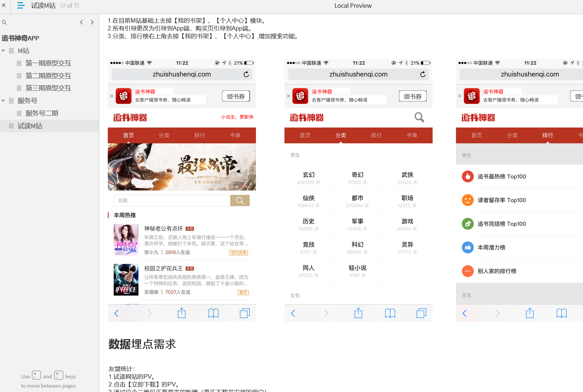583x392 pixels.
Task: Open 追书完结榜 Top100 green pen icon
Action: click(x=468, y=224)
